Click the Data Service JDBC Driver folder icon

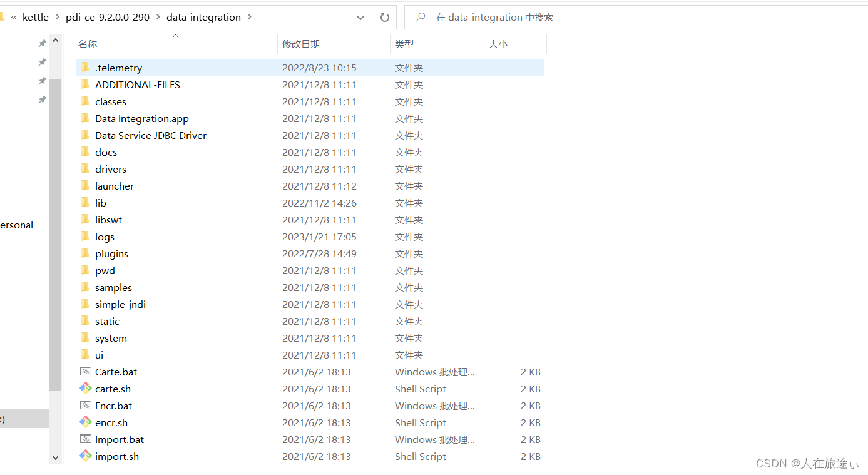pyautogui.click(x=85, y=135)
